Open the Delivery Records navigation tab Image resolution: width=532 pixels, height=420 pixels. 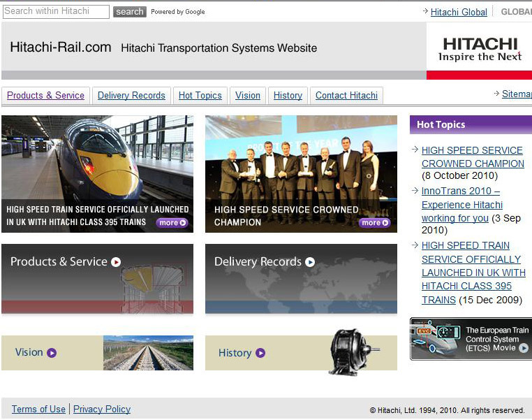point(131,96)
